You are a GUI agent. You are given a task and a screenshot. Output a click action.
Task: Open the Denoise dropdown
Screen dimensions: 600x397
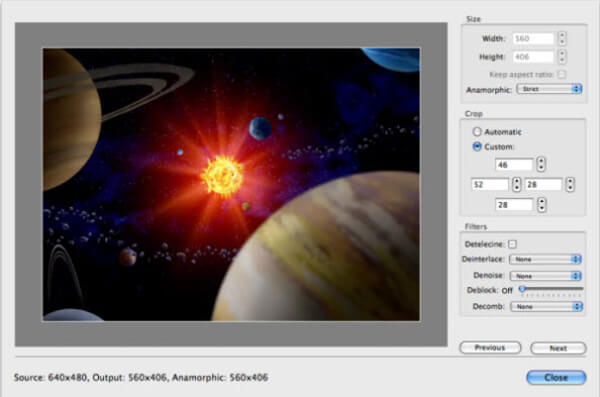click(545, 276)
